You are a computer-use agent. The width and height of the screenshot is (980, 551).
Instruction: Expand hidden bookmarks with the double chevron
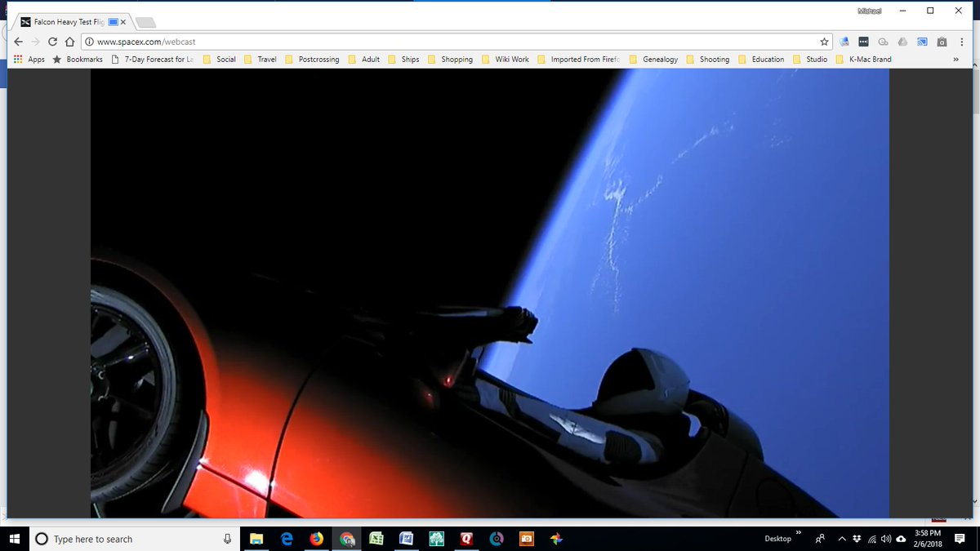[955, 59]
